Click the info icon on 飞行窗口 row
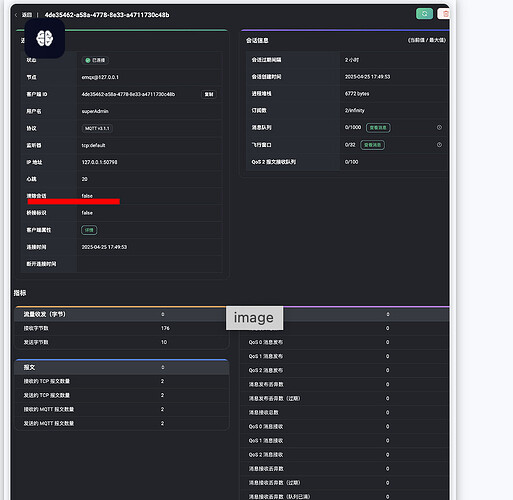This screenshot has height=500, width=513. 439,145
